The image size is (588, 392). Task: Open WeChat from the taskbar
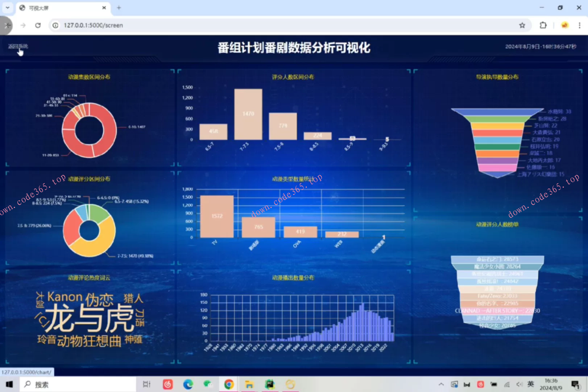click(208, 384)
